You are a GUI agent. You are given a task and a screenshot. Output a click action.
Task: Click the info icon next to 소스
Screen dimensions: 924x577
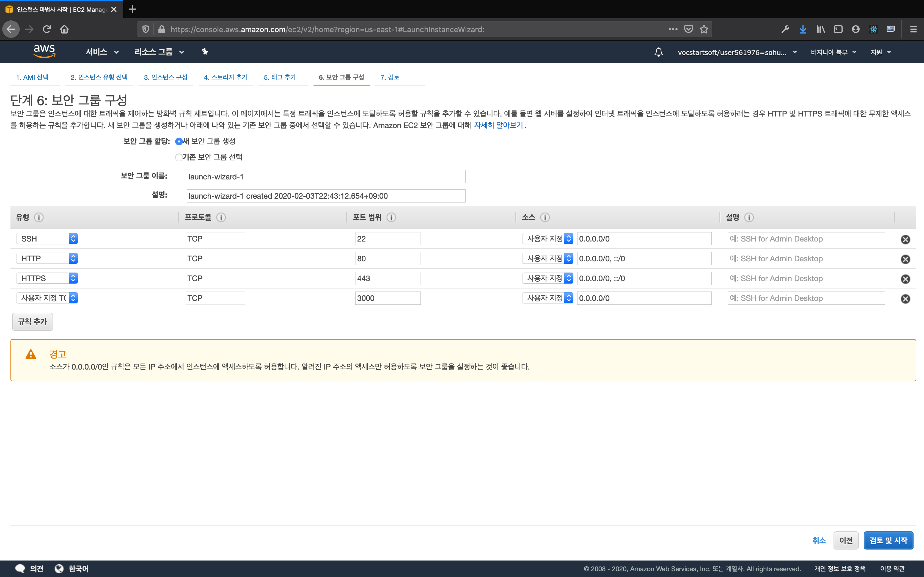545,217
